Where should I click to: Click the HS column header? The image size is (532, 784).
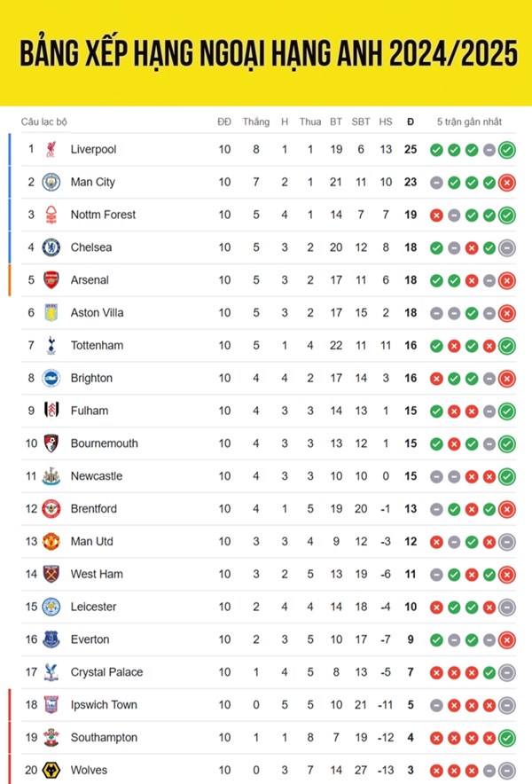point(386,122)
